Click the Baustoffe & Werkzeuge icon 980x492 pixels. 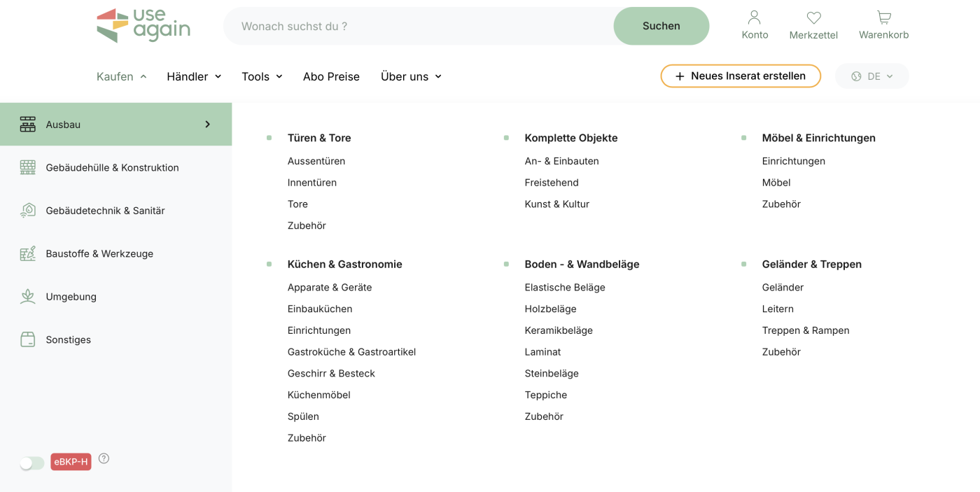[28, 253]
